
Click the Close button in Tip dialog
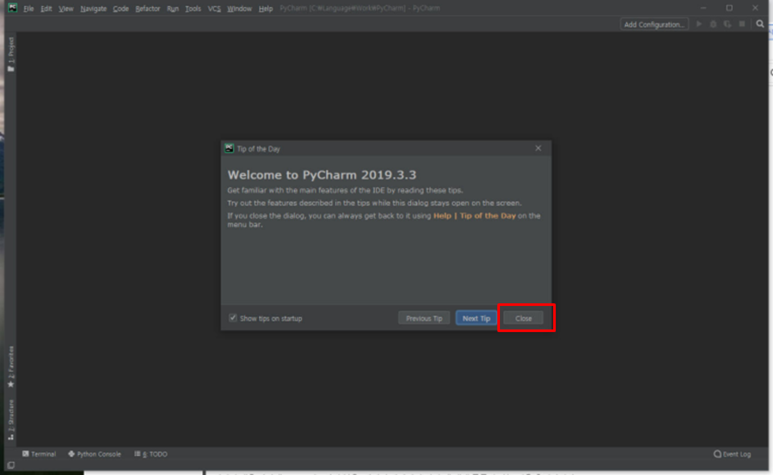point(523,318)
